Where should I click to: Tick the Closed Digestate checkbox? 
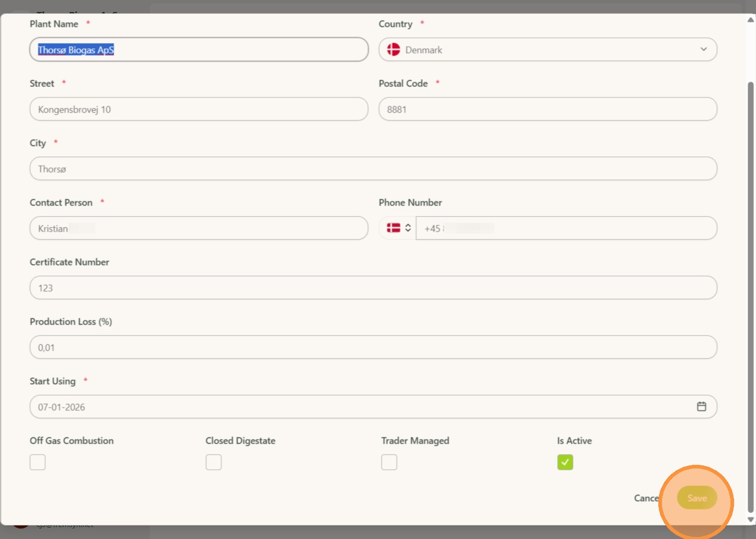pyautogui.click(x=214, y=462)
